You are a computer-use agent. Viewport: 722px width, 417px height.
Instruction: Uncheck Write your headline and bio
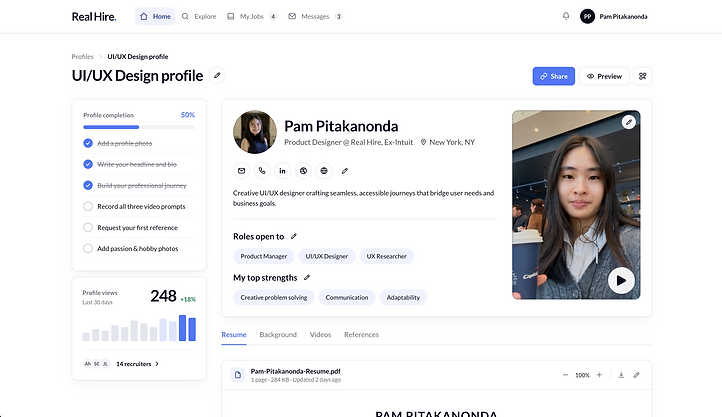click(x=88, y=164)
